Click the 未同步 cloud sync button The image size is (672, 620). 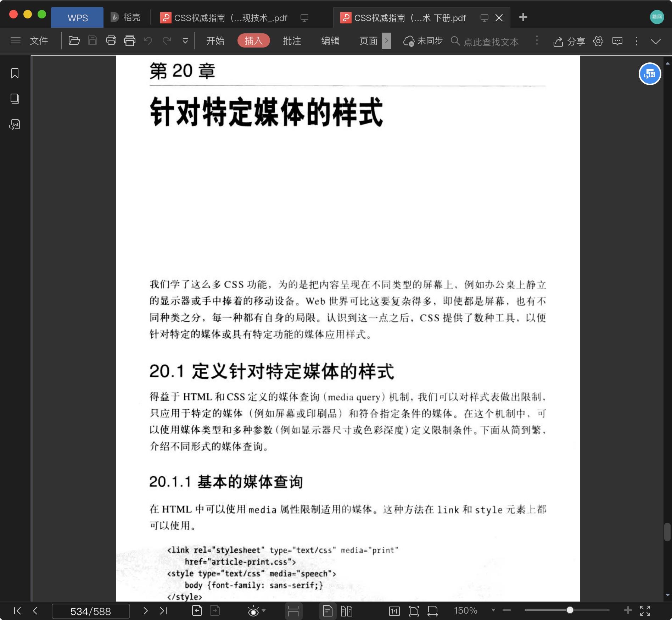click(x=423, y=41)
